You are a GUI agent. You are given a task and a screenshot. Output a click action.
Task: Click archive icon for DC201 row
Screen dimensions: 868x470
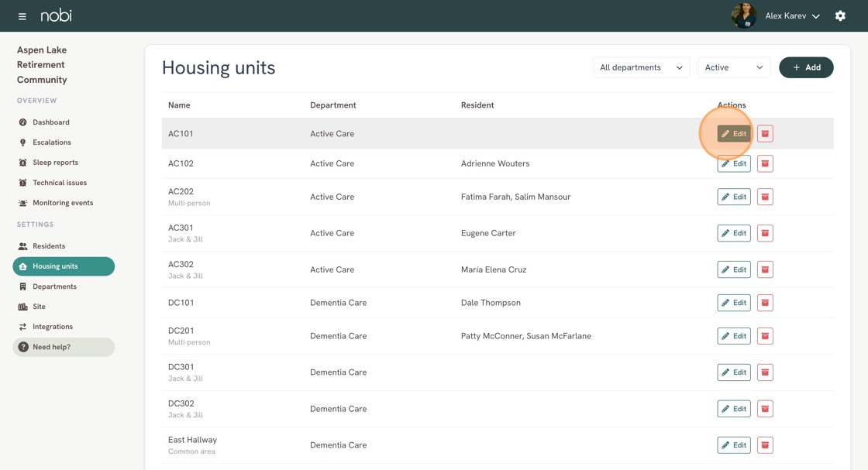coord(765,336)
